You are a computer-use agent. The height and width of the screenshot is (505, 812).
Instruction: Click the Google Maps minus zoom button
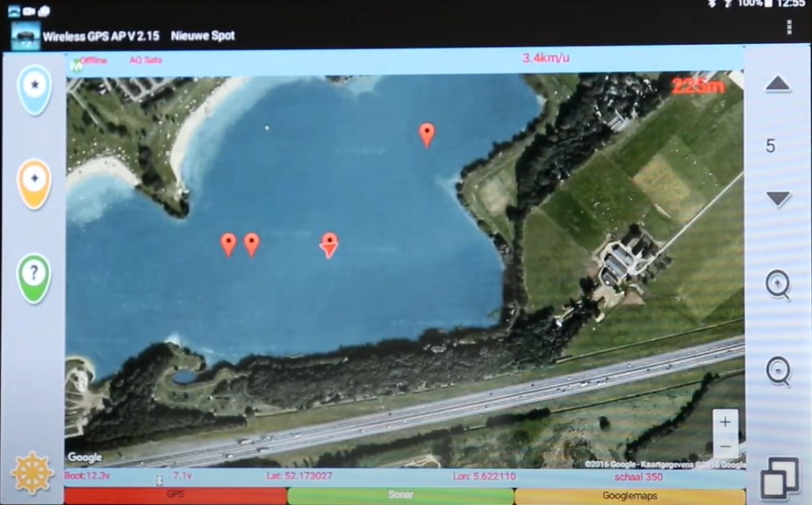pyautogui.click(x=725, y=446)
